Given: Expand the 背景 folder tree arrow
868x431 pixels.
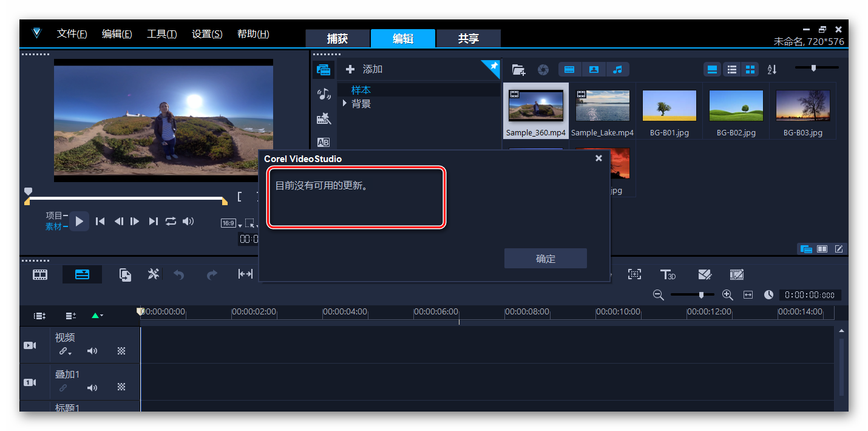Looking at the screenshot, I should (x=345, y=104).
